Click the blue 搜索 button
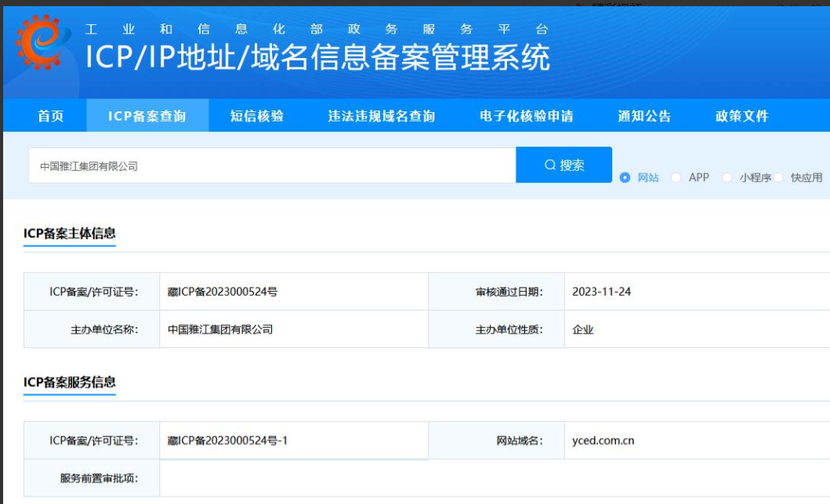 564,165
